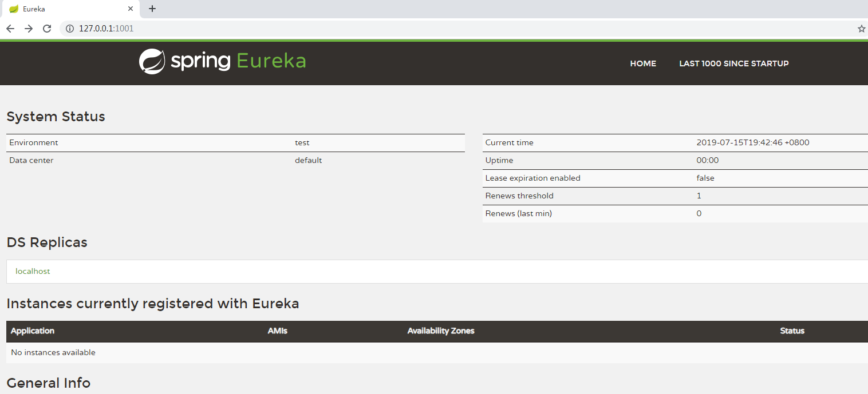This screenshot has width=868, height=394.
Task: Click the Spring Eureka leaf logo
Action: [152, 62]
